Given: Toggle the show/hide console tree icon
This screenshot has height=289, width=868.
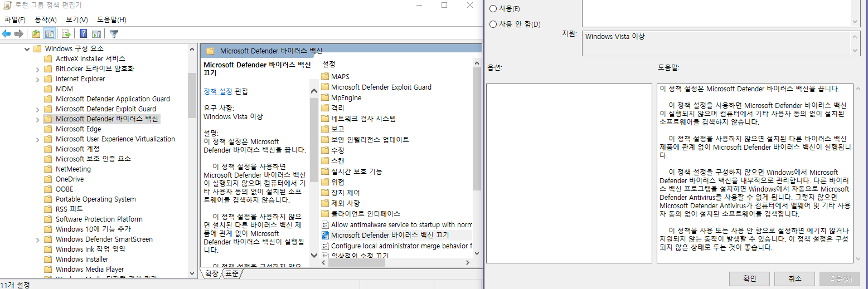Looking at the screenshot, I should point(49,33).
